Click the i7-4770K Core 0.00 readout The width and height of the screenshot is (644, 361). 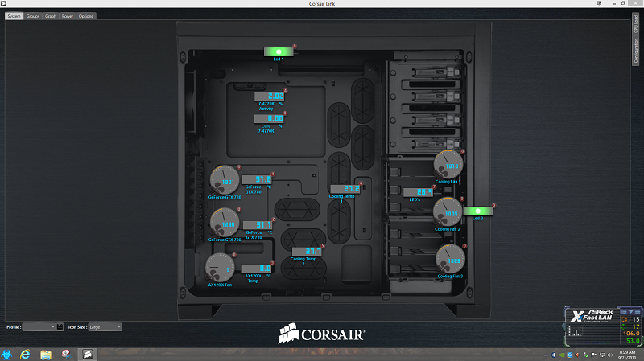(x=269, y=118)
